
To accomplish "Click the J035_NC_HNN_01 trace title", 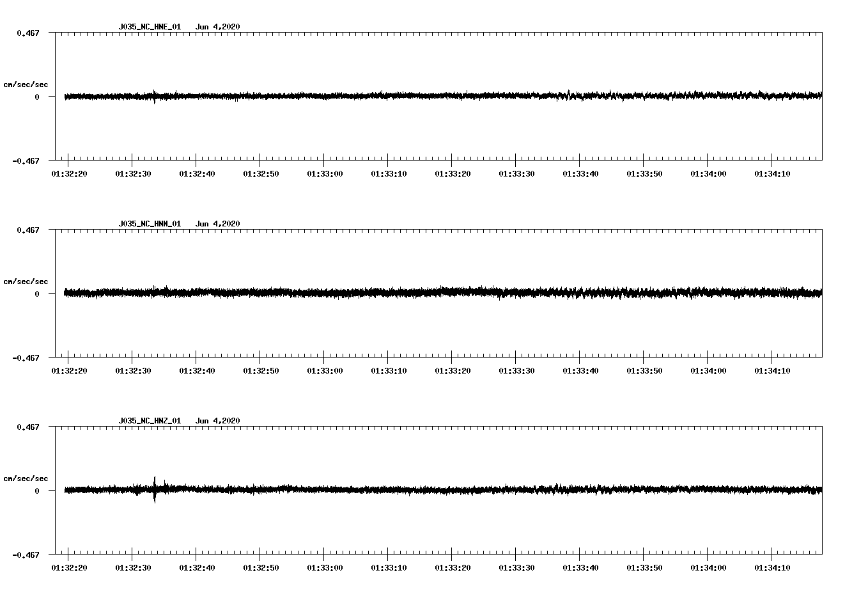I will click(x=150, y=224).
